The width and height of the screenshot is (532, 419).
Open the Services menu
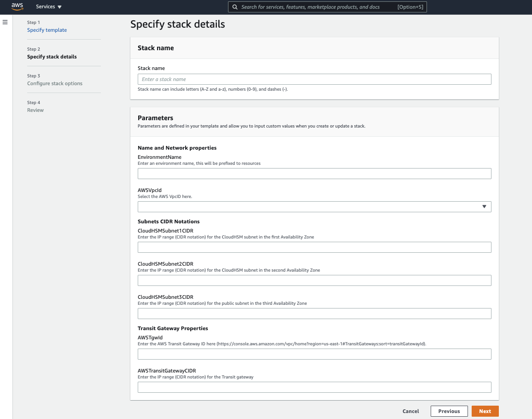pos(48,6)
